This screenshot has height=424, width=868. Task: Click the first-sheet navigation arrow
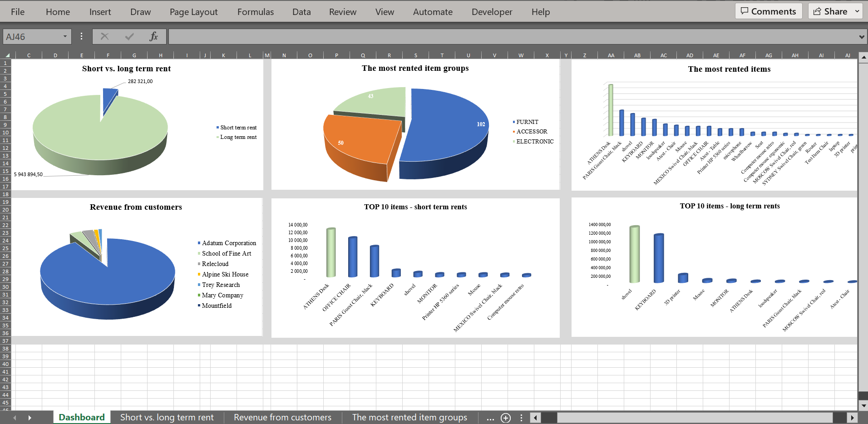(x=15, y=417)
